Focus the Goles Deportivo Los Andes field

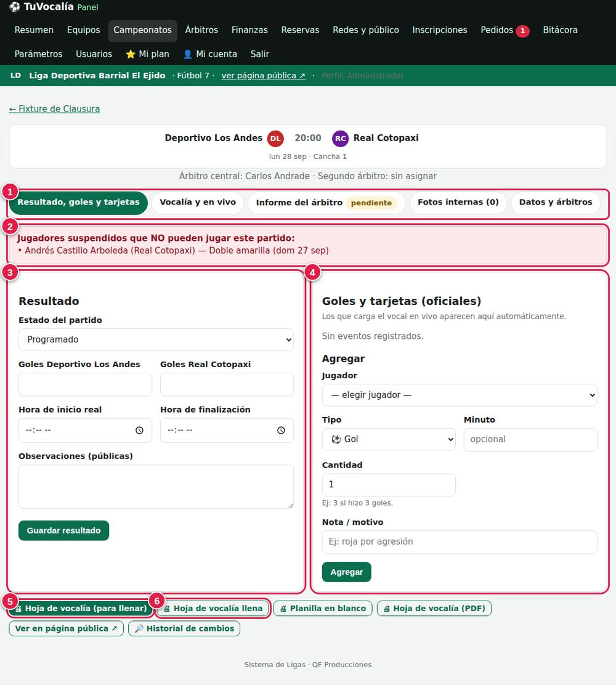85,384
